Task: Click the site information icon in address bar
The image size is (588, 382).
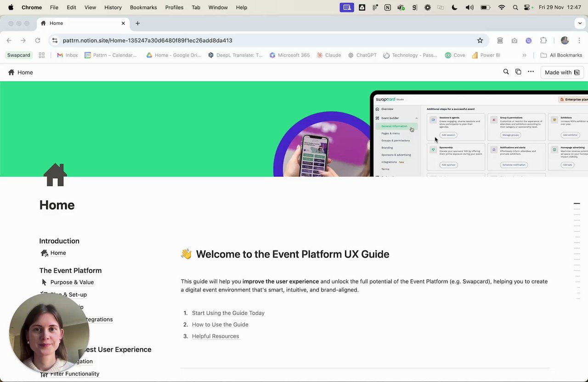Action: [x=55, y=40]
